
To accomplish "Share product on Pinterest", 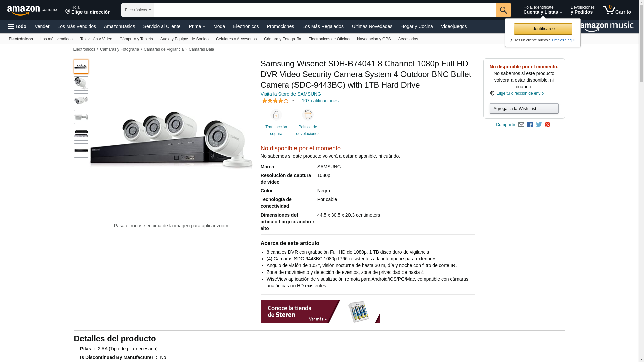I will (x=548, y=125).
